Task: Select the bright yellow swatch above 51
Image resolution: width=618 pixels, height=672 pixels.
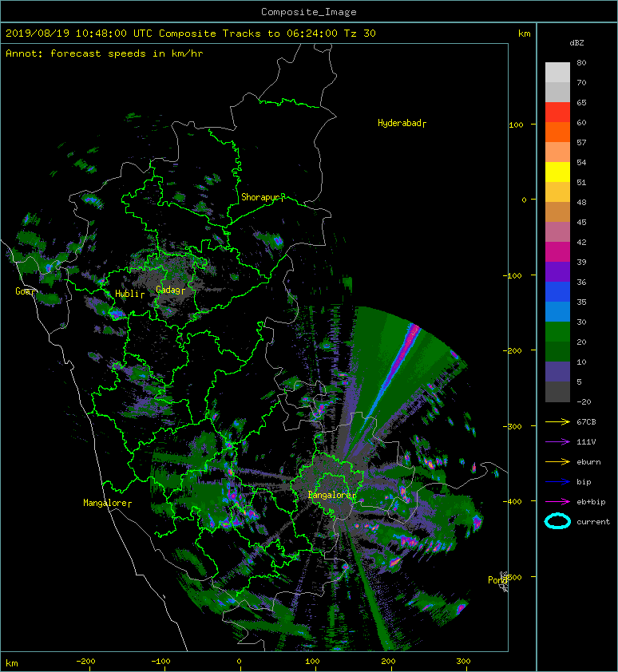Action: click(557, 172)
